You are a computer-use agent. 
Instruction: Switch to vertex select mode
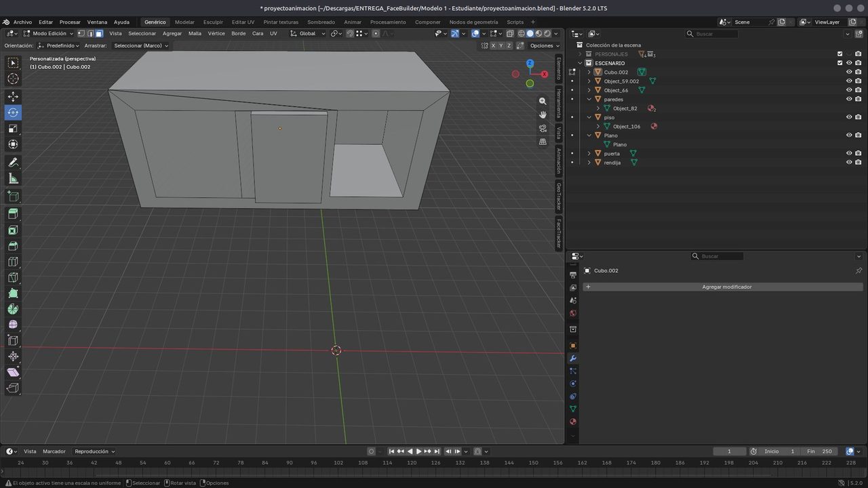81,33
